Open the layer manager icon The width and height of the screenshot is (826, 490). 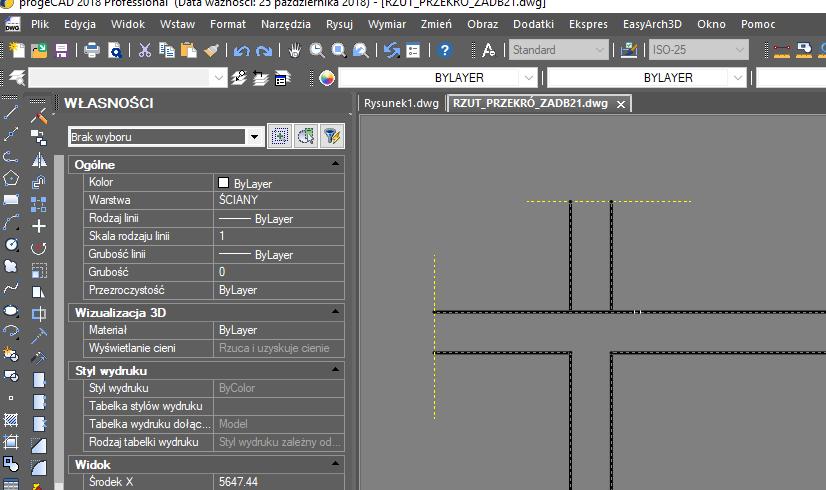(17, 78)
